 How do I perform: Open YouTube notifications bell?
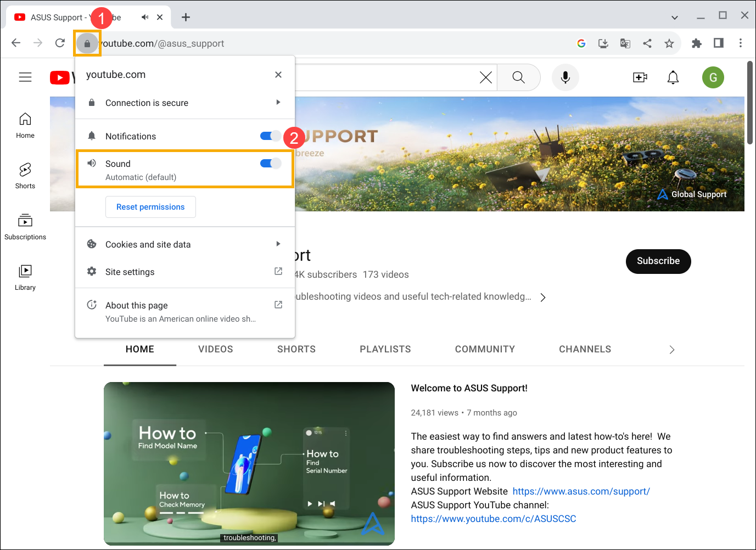673,77
